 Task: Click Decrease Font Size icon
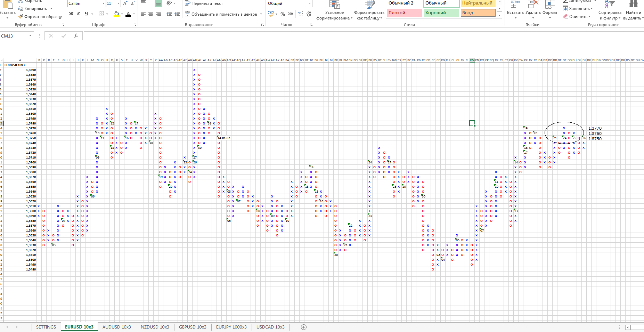(x=133, y=3)
